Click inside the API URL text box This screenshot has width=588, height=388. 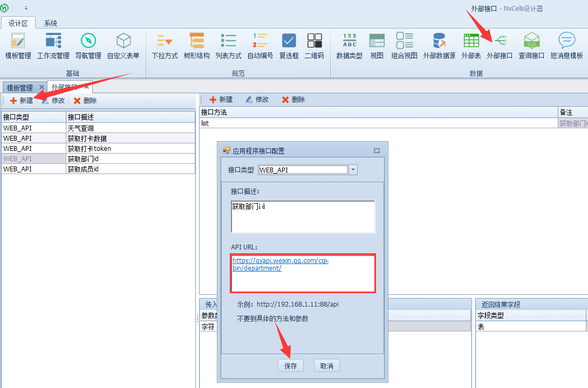point(303,280)
